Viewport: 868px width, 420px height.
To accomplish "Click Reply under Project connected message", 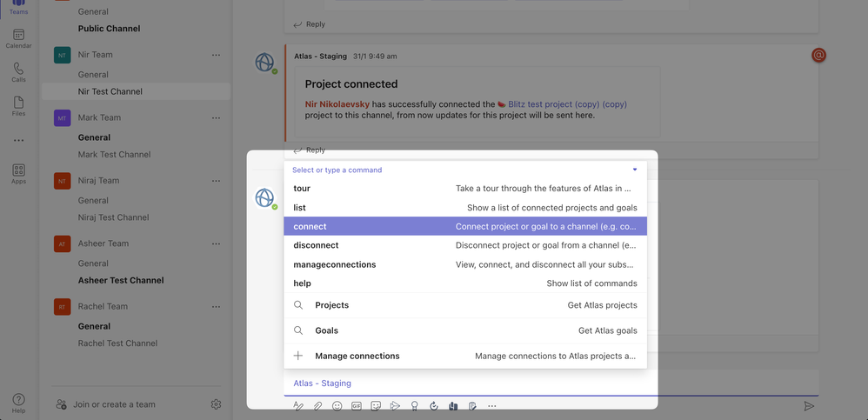I will click(x=310, y=150).
